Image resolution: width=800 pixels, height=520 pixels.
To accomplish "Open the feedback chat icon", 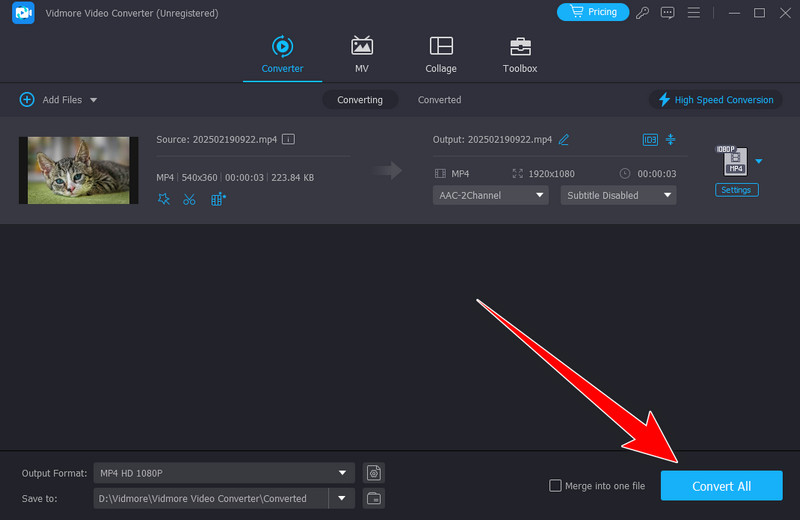I will [x=668, y=13].
